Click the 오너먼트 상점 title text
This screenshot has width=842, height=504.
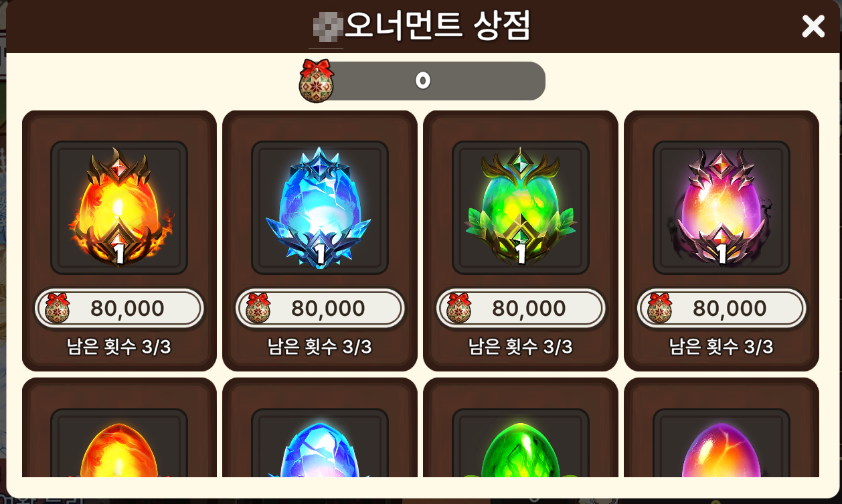(x=437, y=27)
